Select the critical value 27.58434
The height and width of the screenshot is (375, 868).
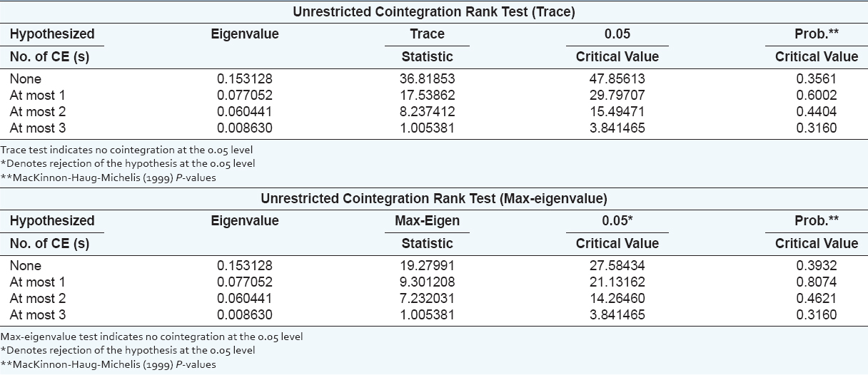(x=617, y=266)
